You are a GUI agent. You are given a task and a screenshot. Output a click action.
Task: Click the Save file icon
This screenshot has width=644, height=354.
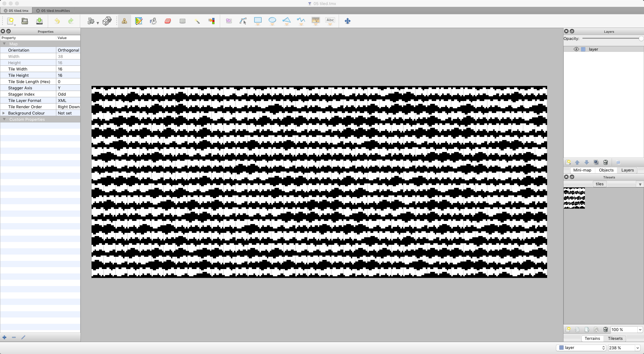pos(39,21)
